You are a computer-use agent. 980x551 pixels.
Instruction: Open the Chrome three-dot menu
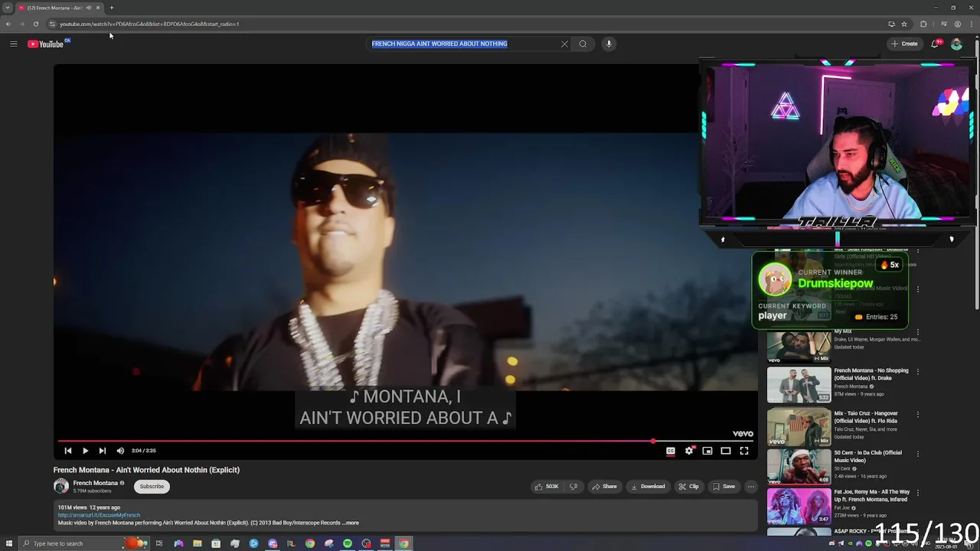click(972, 24)
